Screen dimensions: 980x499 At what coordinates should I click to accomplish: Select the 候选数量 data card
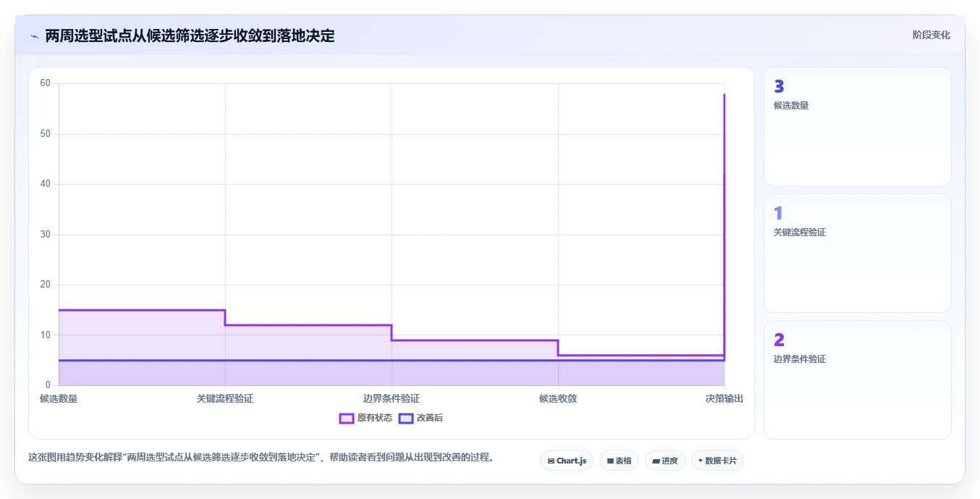click(x=858, y=127)
